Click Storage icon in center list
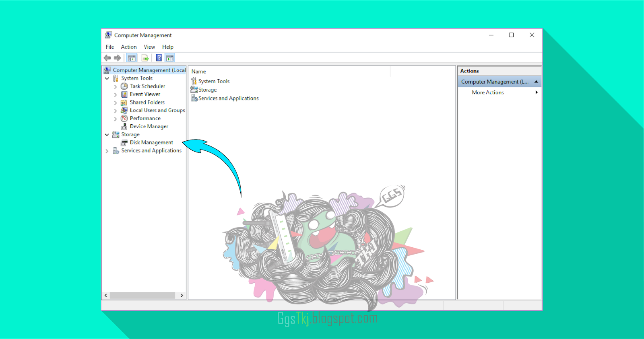Viewport: 644px width, 339px height. 194,89
